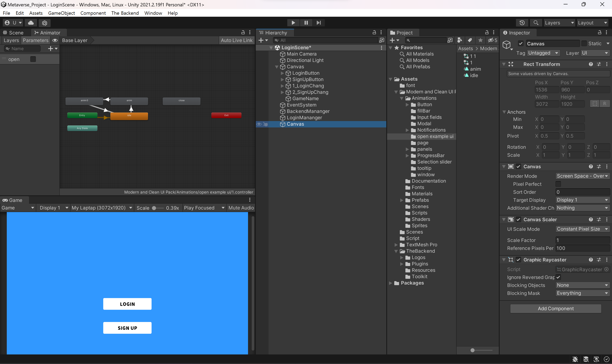Open the cloud services icon
This screenshot has height=364, width=612.
click(x=31, y=23)
